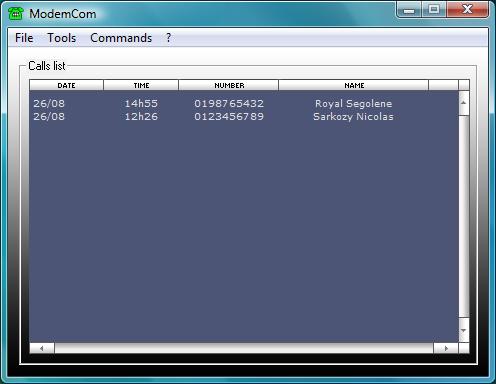Click the 26/08 date in Sarkozy Nicolas row

pos(49,116)
